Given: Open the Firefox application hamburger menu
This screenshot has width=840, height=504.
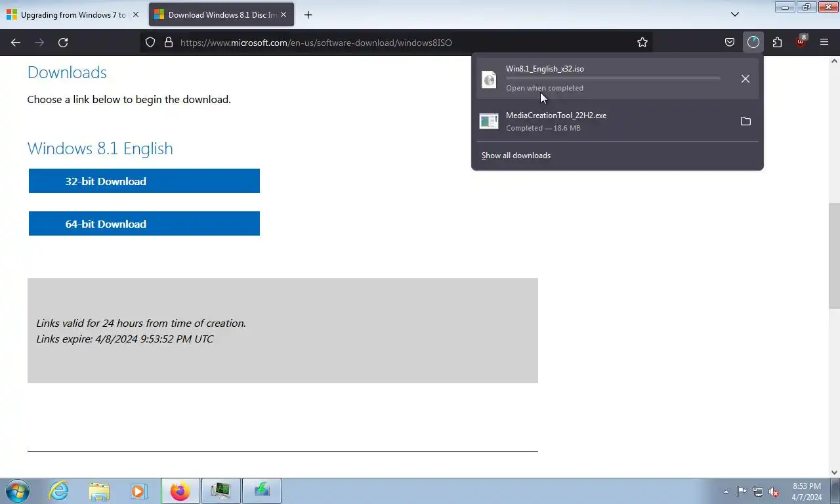Looking at the screenshot, I should point(824,42).
